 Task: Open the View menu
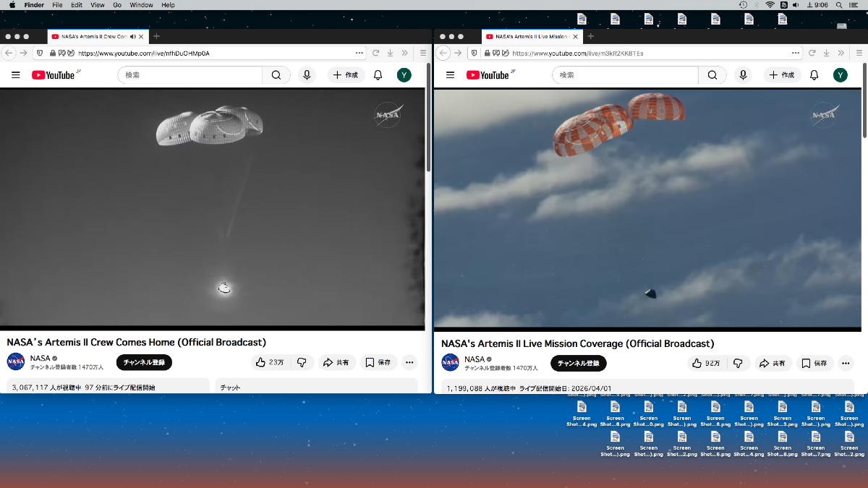[x=98, y=5]
